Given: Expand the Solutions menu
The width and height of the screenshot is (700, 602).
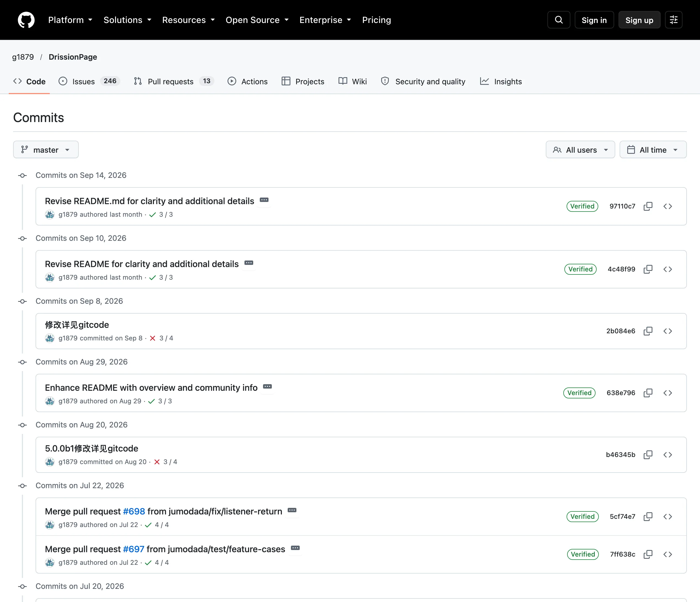Looking at the screenshot, I should 127,20.
